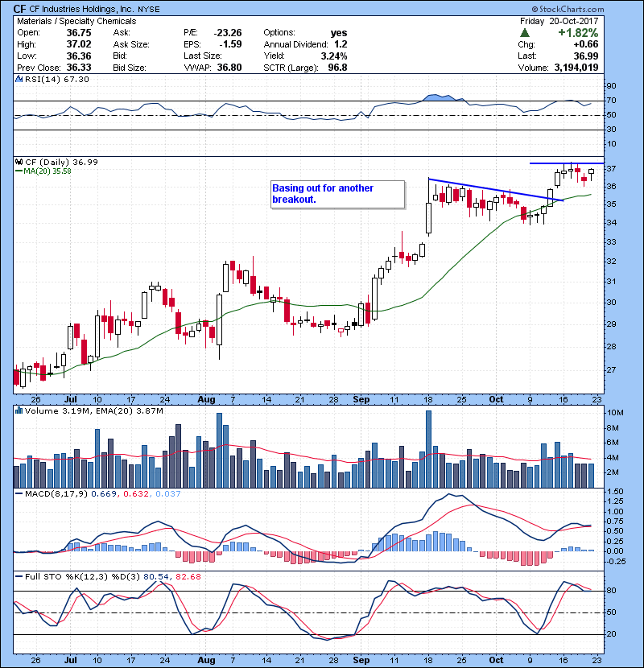The height and width of the screenshot is (668, 644).
Task: Click the 70 RSI axis label
Action: (611, 101)
